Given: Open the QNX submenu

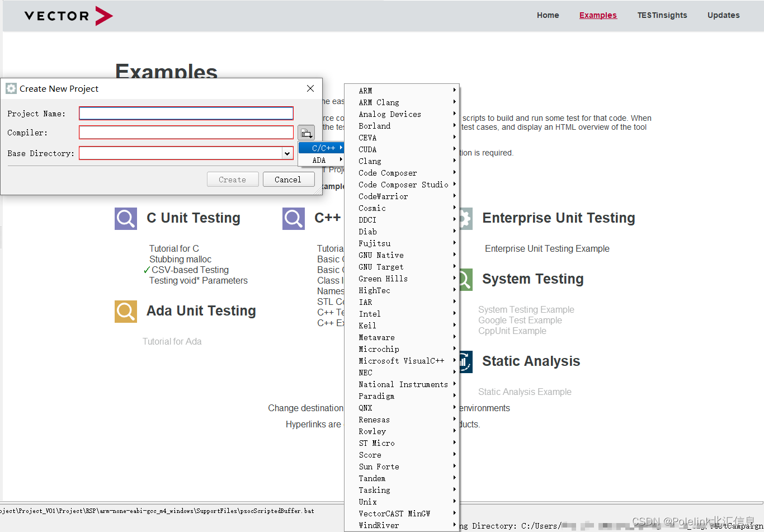Looking at the screenshot, I should 402,408.
